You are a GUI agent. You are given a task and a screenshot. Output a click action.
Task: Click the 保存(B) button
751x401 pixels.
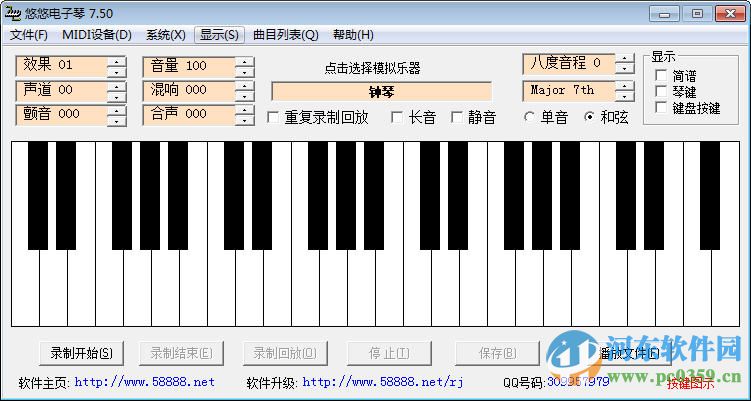point(497,354)
